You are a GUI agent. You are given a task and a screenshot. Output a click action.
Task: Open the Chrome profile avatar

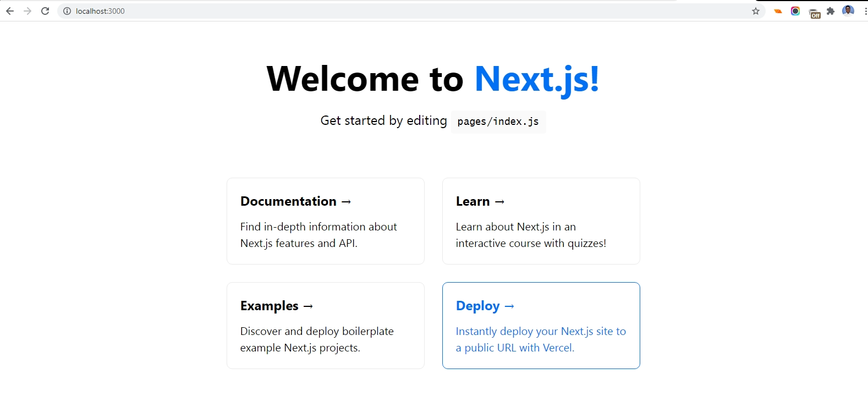[848, 10]
